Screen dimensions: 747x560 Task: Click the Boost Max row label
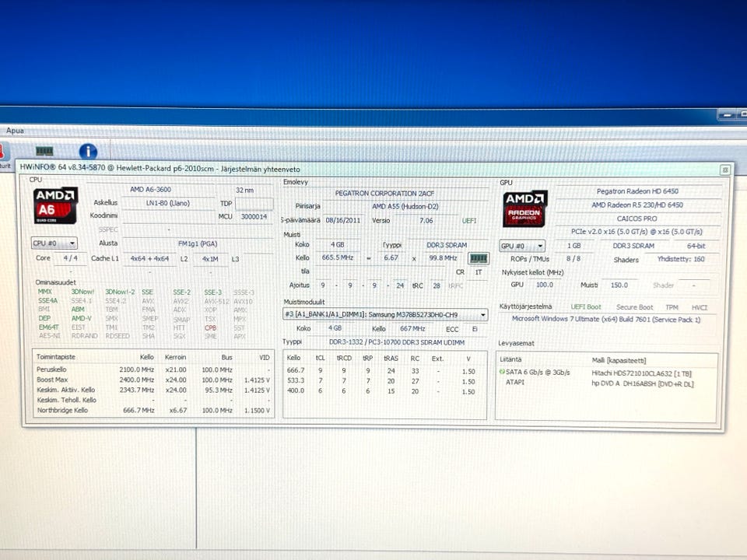click(52, 380)
